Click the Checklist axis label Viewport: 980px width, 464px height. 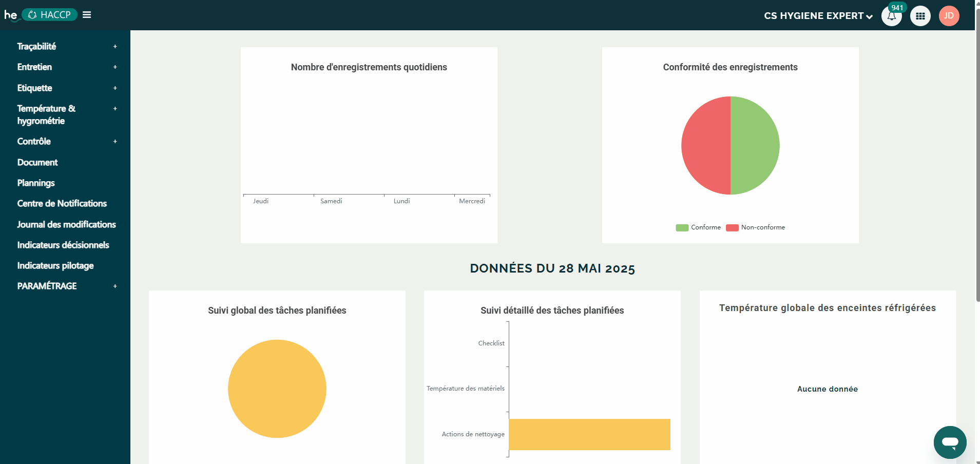(x=491, y=343)
